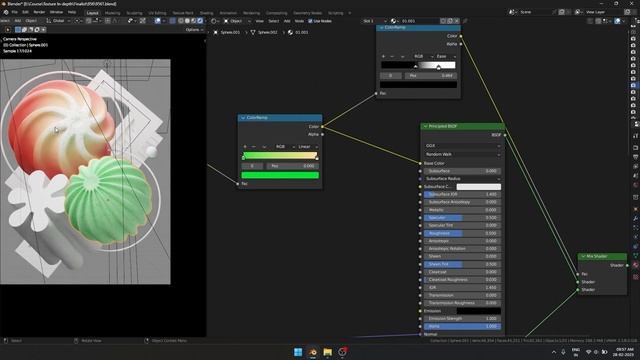Viewport: 640px width, 360px height.
Task: Open the Window menu
Action: (x=56, y=12)
